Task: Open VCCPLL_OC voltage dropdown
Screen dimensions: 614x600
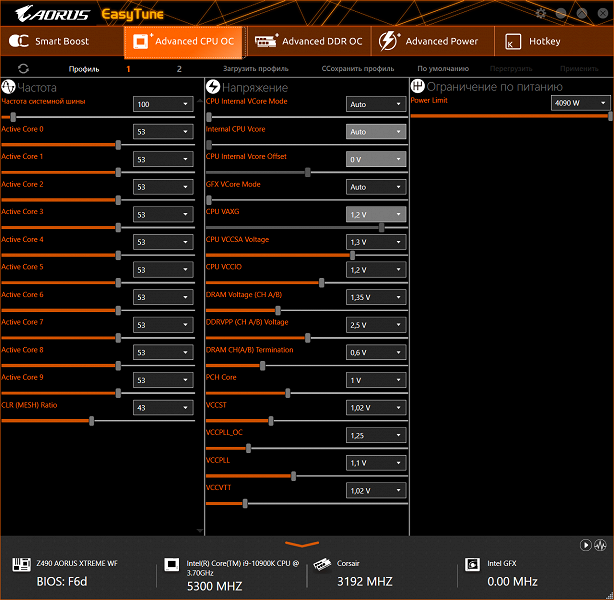Action: click(x=376, y=436)
